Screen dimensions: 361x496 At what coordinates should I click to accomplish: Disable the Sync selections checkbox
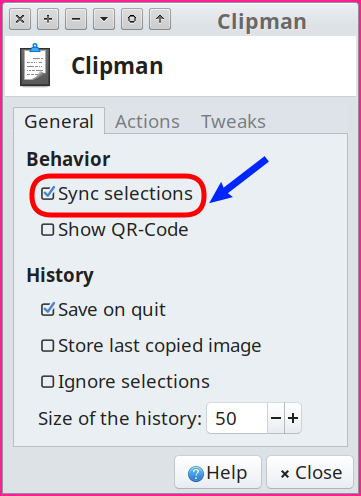pos(48,193)
